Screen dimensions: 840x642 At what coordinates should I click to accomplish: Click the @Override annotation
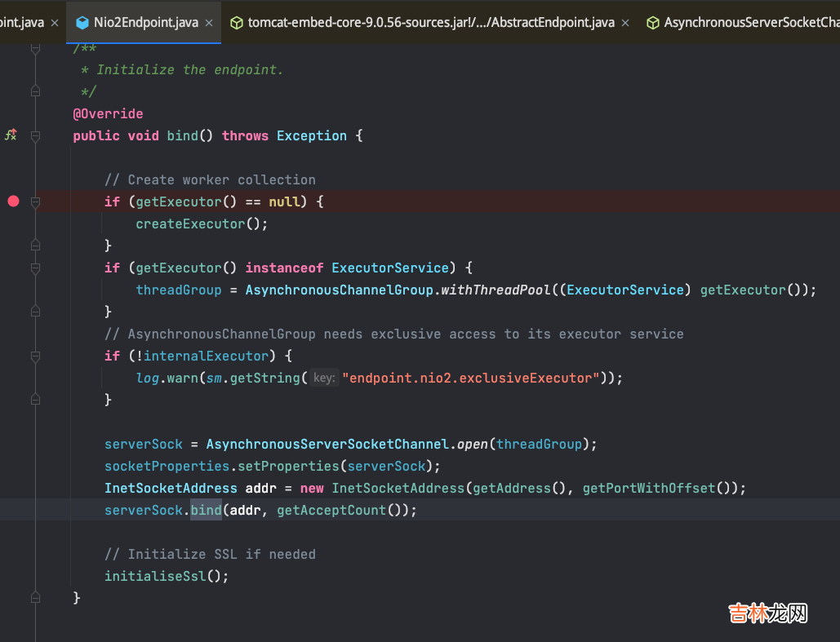108,113
